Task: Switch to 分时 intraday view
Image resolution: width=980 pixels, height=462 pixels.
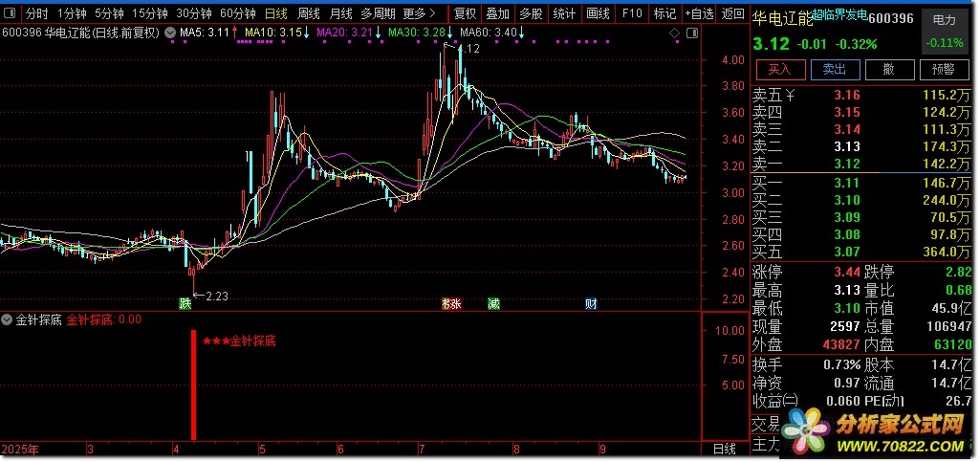Action: coord(37,13)
